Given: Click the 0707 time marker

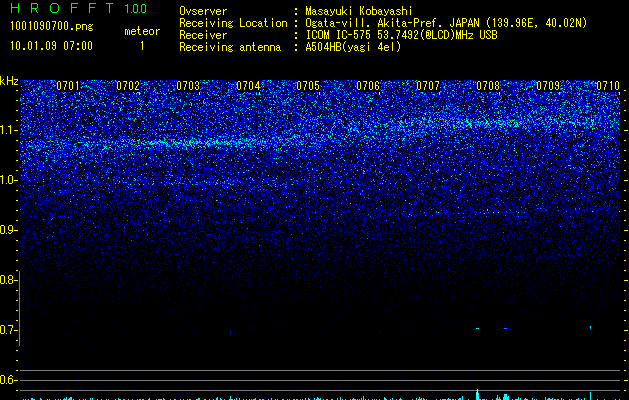Looking at the screenshot, I should point(428,86).
